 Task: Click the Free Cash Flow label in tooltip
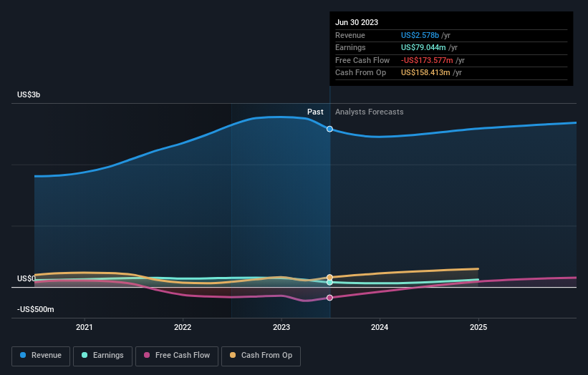362,60
